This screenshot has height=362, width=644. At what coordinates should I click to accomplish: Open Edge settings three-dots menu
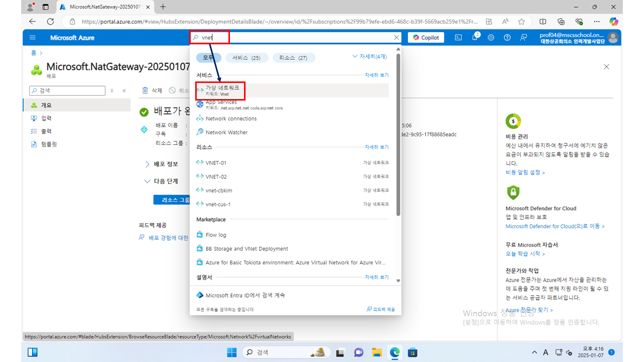point(597,22)
